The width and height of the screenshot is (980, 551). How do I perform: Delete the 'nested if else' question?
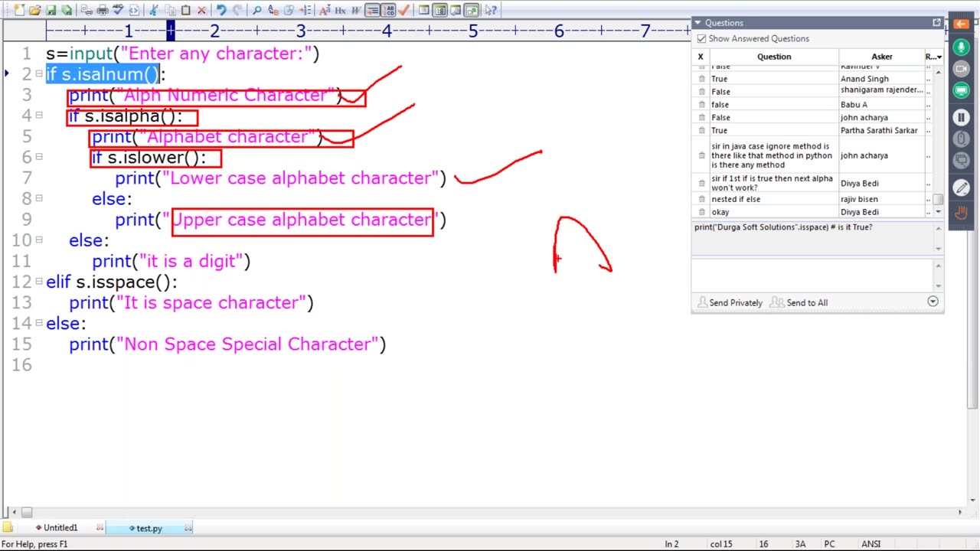[701, 199]
